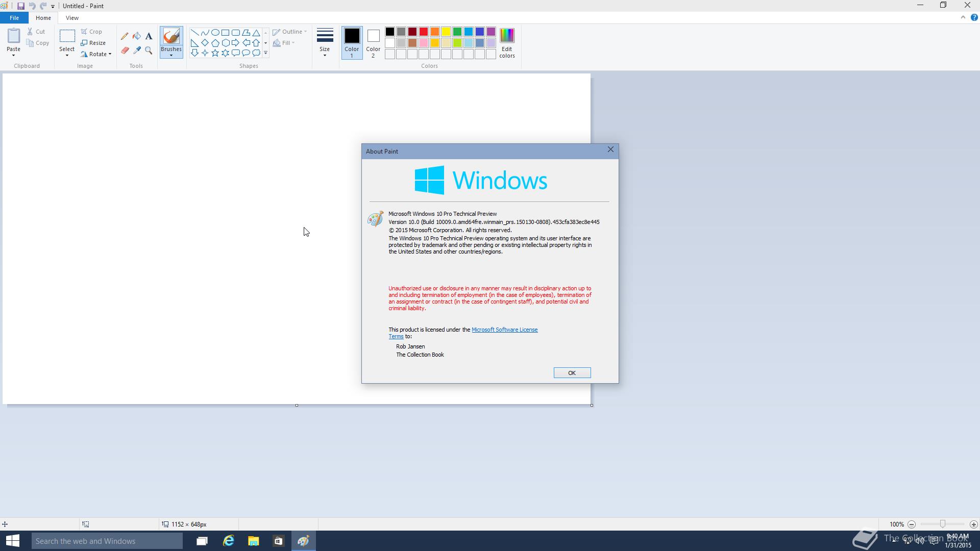Click the Select rectangle tool
The image size is (980, 551).
(67, 36)
